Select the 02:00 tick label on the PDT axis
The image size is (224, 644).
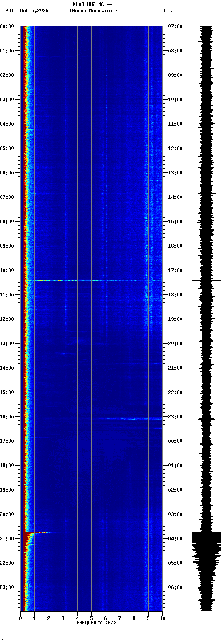tap(7, 75)
